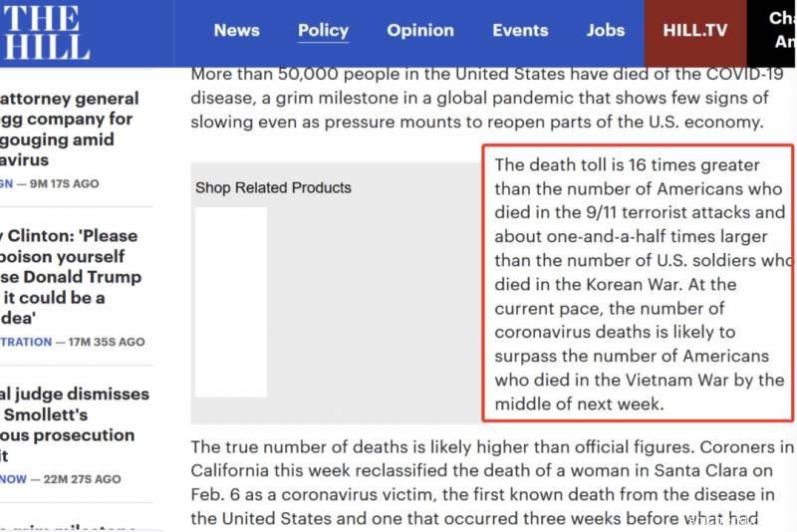Click the category tag beside 22M 27S AGO
797x532 pixels.
point(13,479)
